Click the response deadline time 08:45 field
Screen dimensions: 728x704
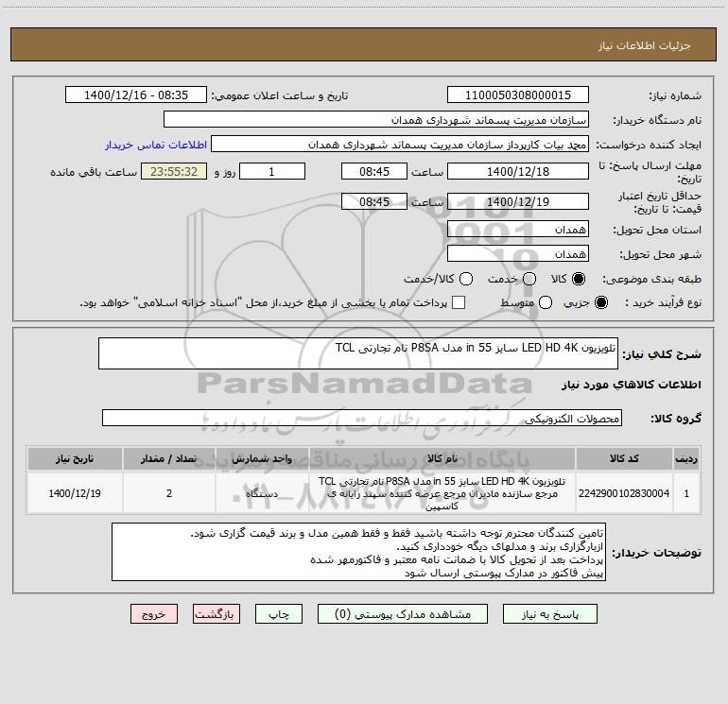374,171
